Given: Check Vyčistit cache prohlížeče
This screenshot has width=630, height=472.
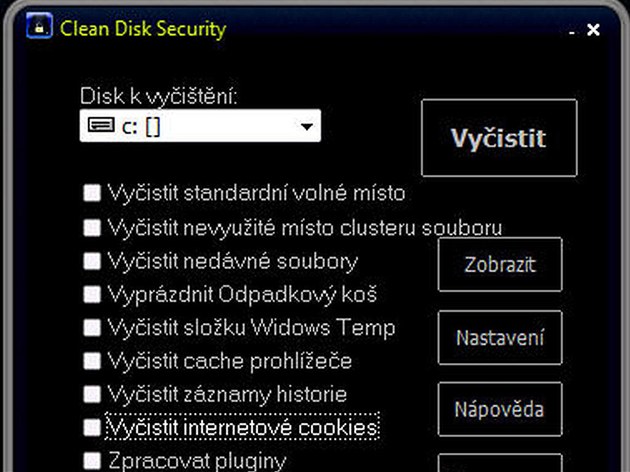Looking at the screenshot, I should click(92, 361).
